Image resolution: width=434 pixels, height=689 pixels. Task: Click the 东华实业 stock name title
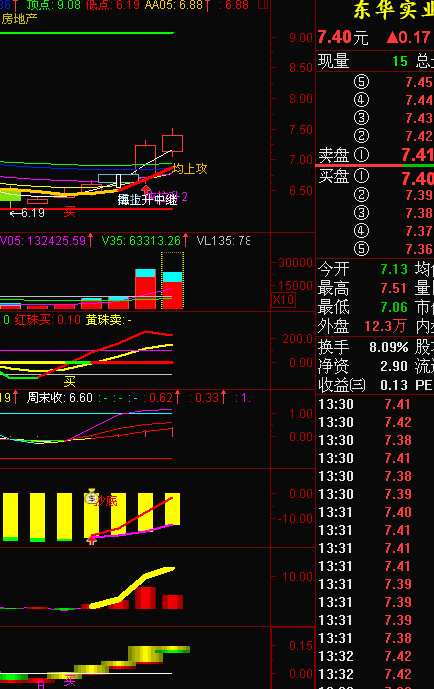pyautogui.click(x=394, y=11)
